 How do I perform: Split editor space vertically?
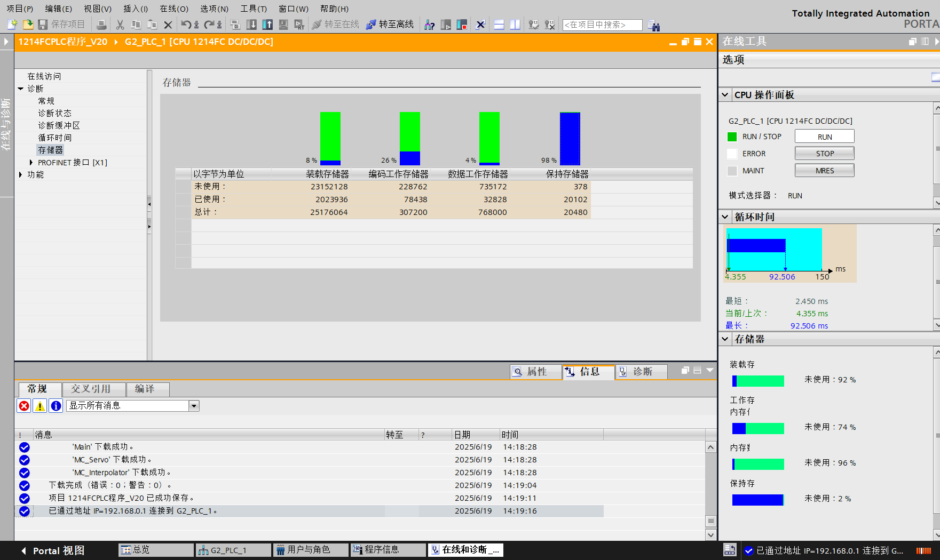click(515, 25)
